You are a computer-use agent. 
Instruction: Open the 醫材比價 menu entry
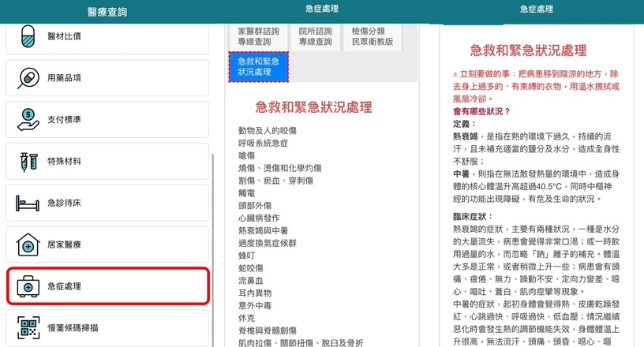pyautogui.click(x=107, y=38)
